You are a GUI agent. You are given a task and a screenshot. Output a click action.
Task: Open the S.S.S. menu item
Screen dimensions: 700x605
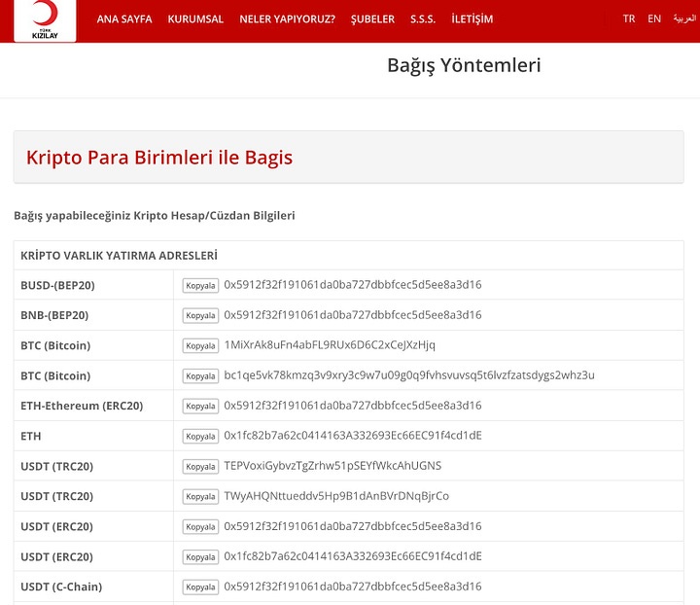pos(423,19)
